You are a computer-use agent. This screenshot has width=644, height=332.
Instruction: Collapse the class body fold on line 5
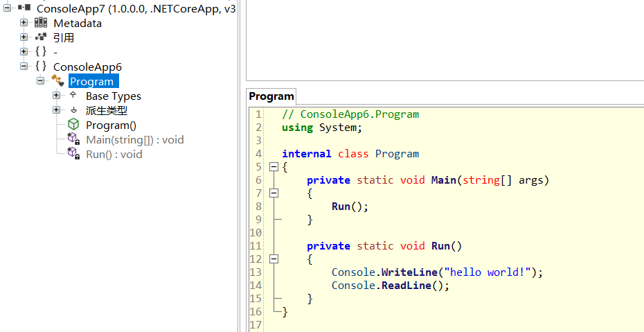tap(274, 167)
